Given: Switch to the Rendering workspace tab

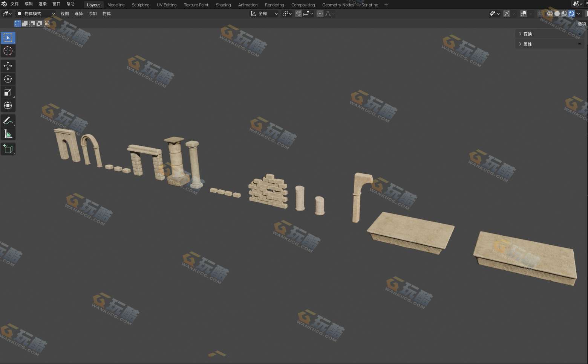Looking at the screenshot, I should pos(274,5).
